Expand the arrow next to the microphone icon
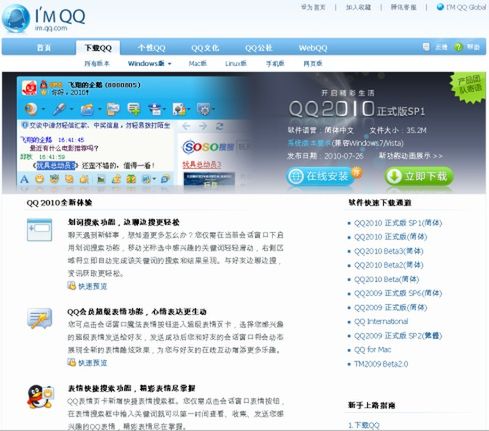Screen dimensions: 489x431 [71, 109]
